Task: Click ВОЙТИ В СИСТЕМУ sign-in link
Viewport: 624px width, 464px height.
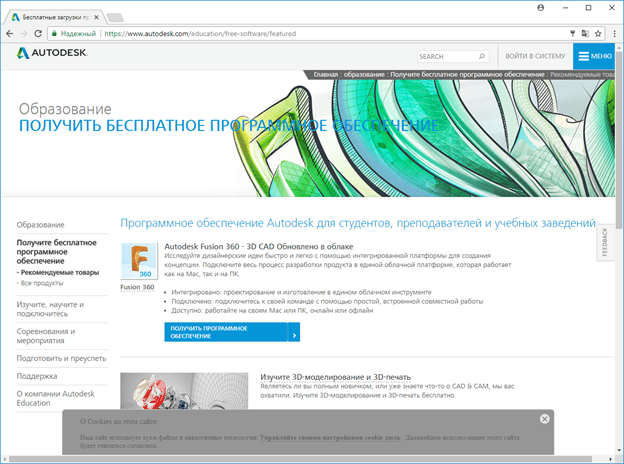Action: (x=535, y=56)
